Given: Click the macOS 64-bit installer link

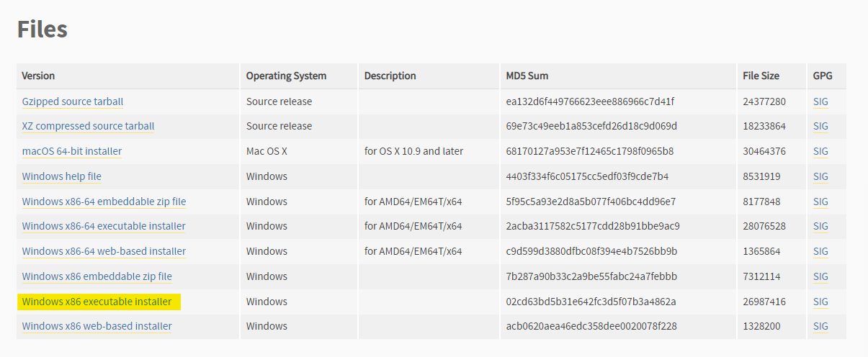Looking at the screenshot, I should click(x=72, y=151).
